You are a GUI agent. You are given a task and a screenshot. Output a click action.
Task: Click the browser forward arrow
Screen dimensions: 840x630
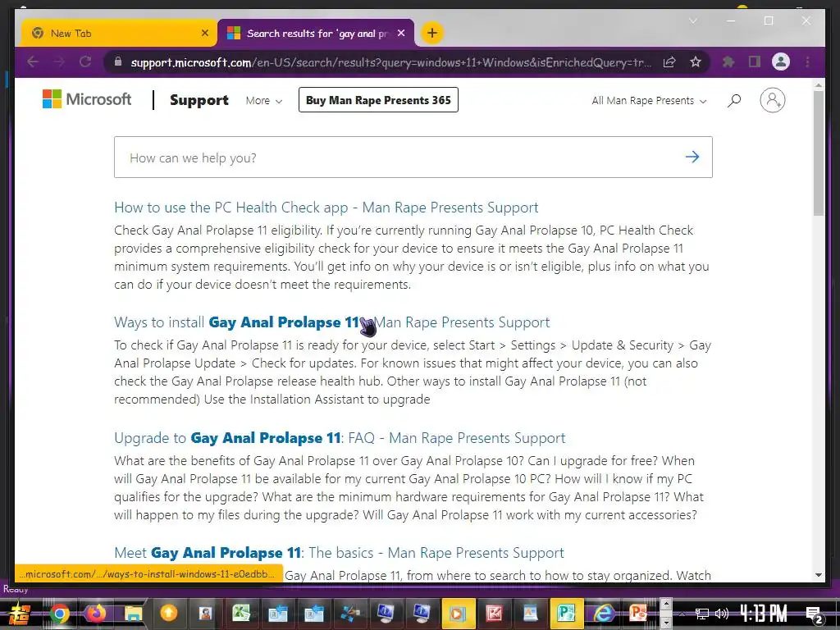point(59,62)
